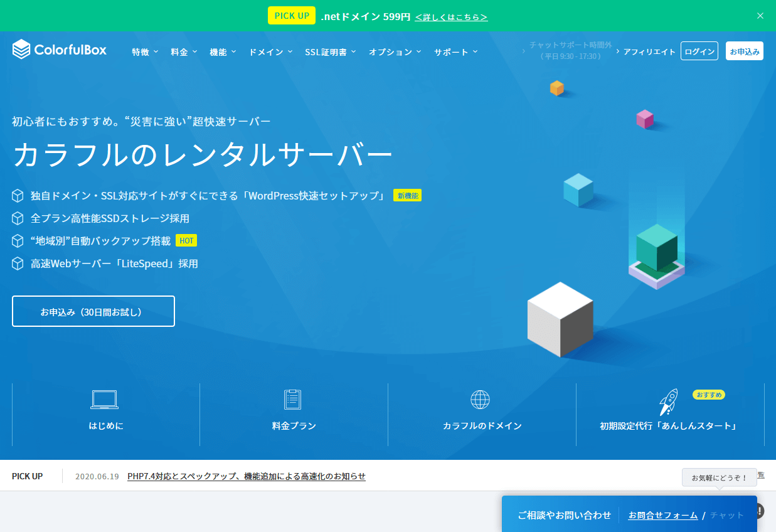The image size is (776, 532).
Task: Click the 新機能 badge
Action: [407, 196]
